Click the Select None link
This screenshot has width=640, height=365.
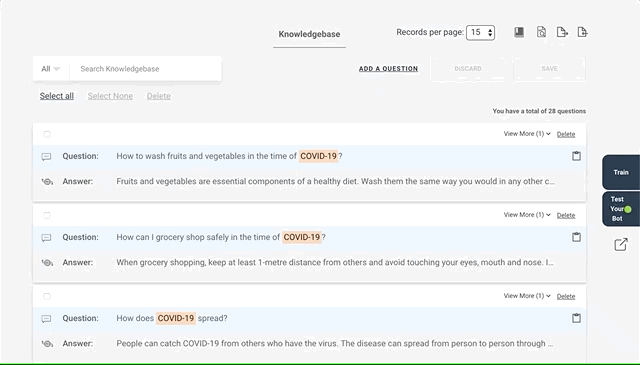pos(110,96)
